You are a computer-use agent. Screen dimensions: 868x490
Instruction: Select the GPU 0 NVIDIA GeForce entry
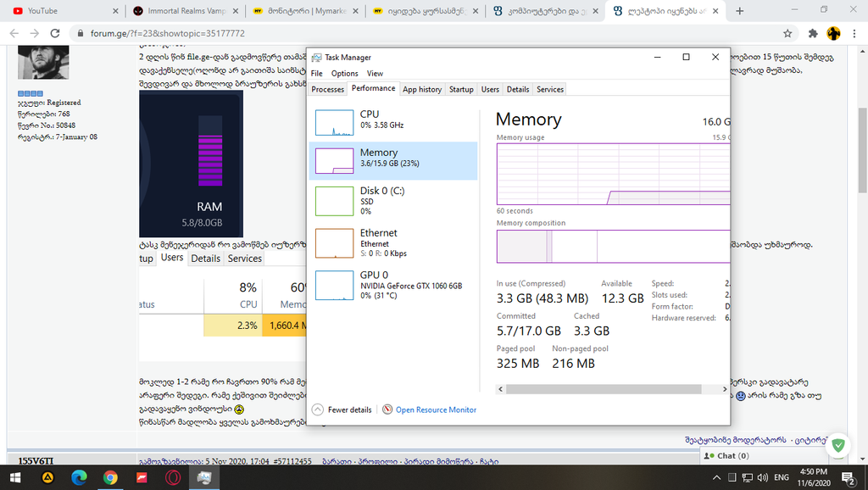pos(393,285)
